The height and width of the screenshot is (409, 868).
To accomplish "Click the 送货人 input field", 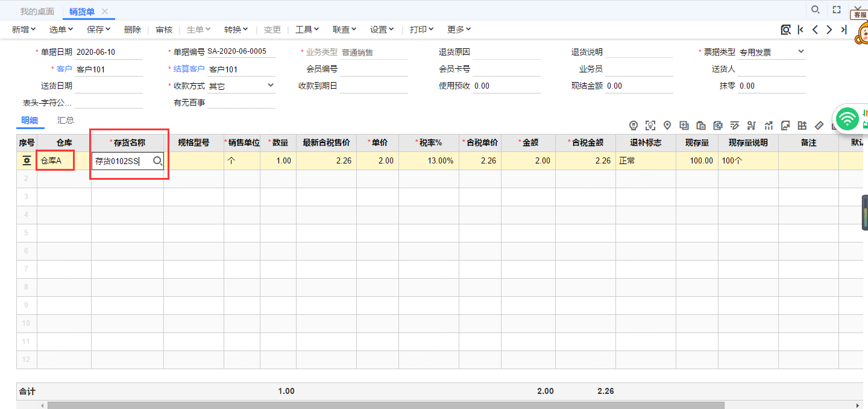I will pos(772,69).
